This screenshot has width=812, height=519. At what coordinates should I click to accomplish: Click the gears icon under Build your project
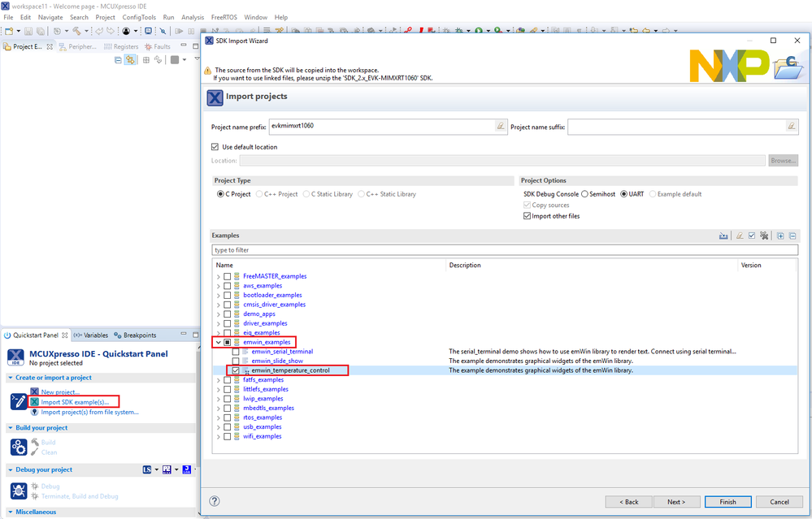pos(19,447)
